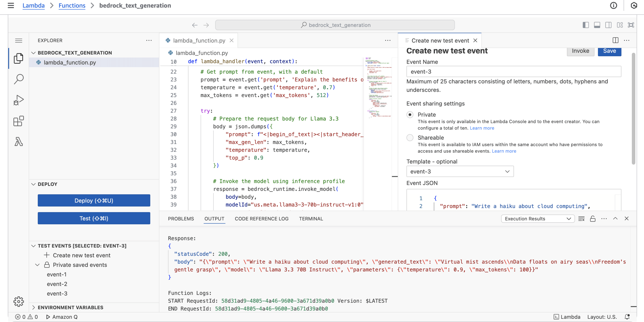Screen dimensions: 644x322
Task: Open the Search icon in activity bar
Action: click(19, 79)
